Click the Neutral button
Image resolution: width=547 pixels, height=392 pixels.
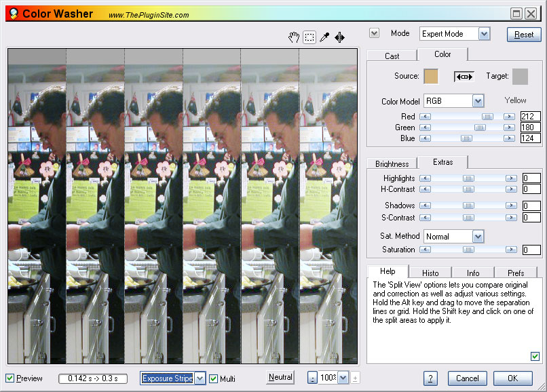coord(280,377)
